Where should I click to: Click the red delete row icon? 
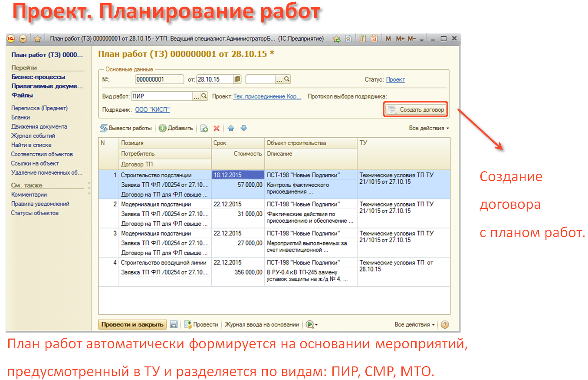pos(216,129)
